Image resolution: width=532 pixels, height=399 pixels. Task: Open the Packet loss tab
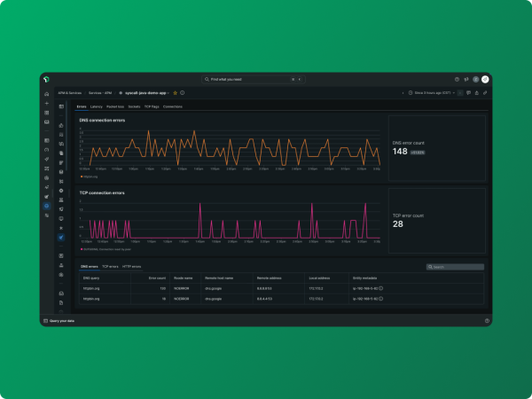point(115,106)
